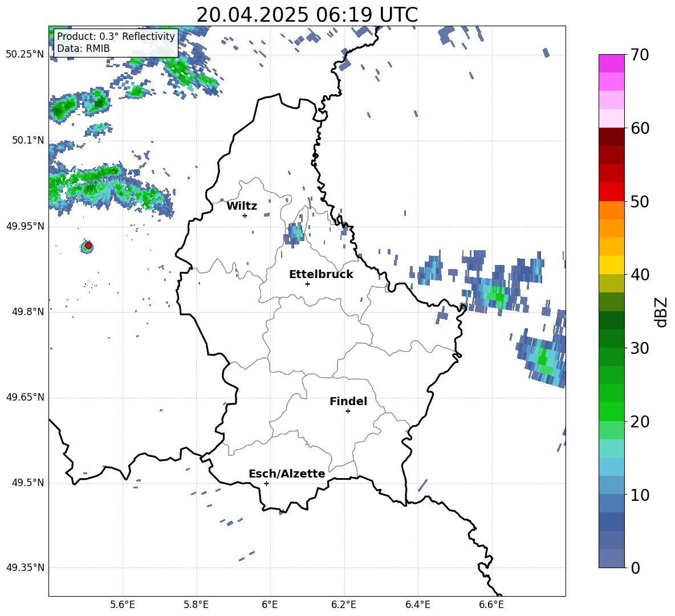Viewport: 675px width, 616px height.
Task: Click the Ettelbruck cross marker
Action: [307, 284]
